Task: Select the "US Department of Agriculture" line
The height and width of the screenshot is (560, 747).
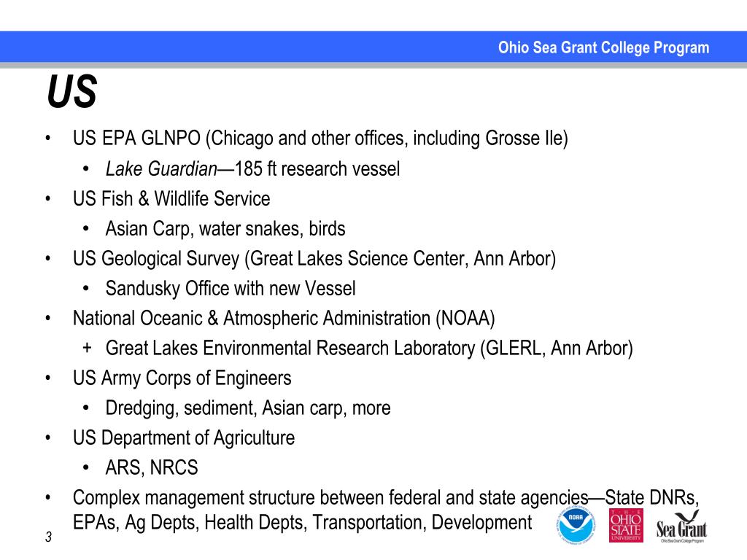Action: (x=184, y=438)
